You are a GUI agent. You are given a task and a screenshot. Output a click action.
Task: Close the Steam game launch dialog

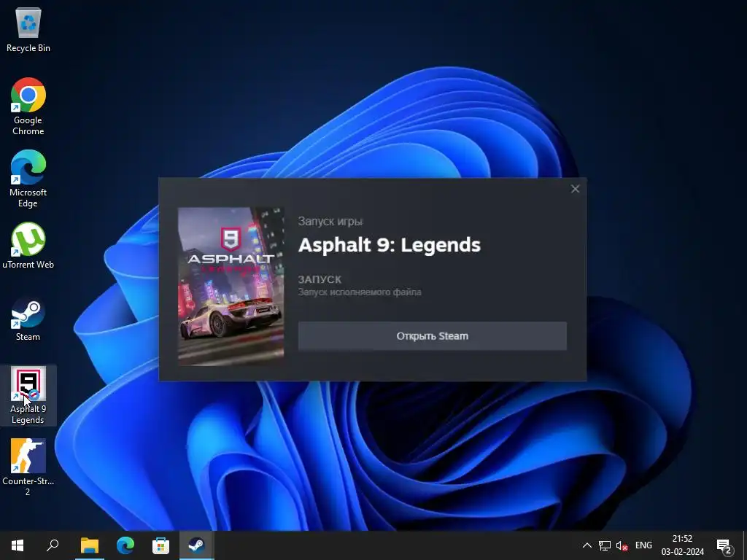pos(575,189)
